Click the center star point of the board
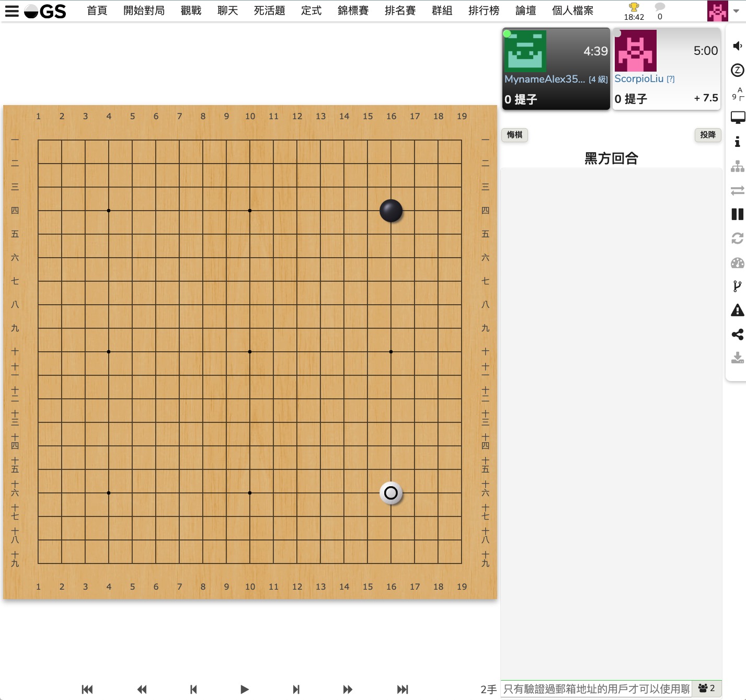Viewport: 746px width, 700px height. click(x=250, y=352)
